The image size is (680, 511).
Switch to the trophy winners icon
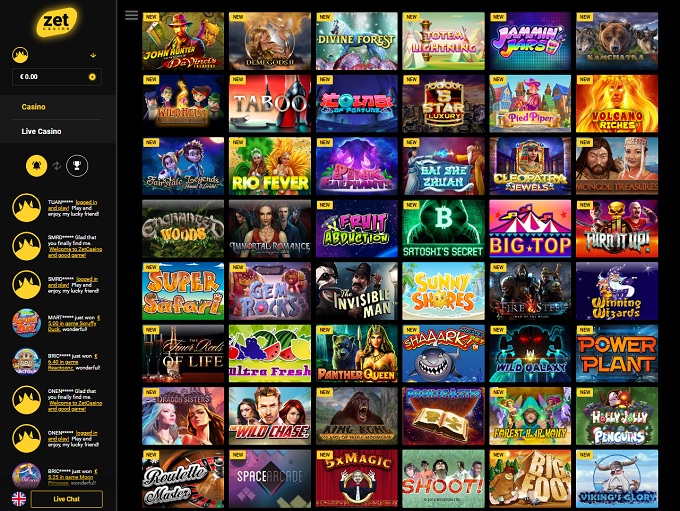[x=77, y=165]
